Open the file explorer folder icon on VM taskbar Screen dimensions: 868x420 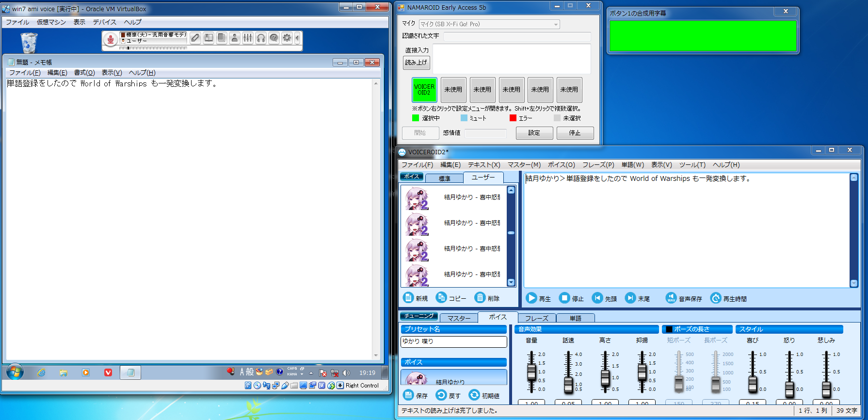64,372
